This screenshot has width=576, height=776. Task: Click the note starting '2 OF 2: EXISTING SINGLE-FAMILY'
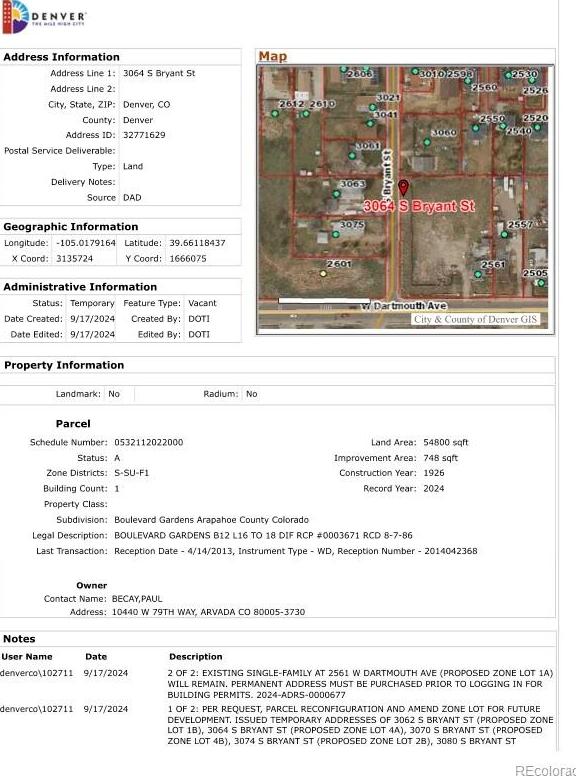360,684
